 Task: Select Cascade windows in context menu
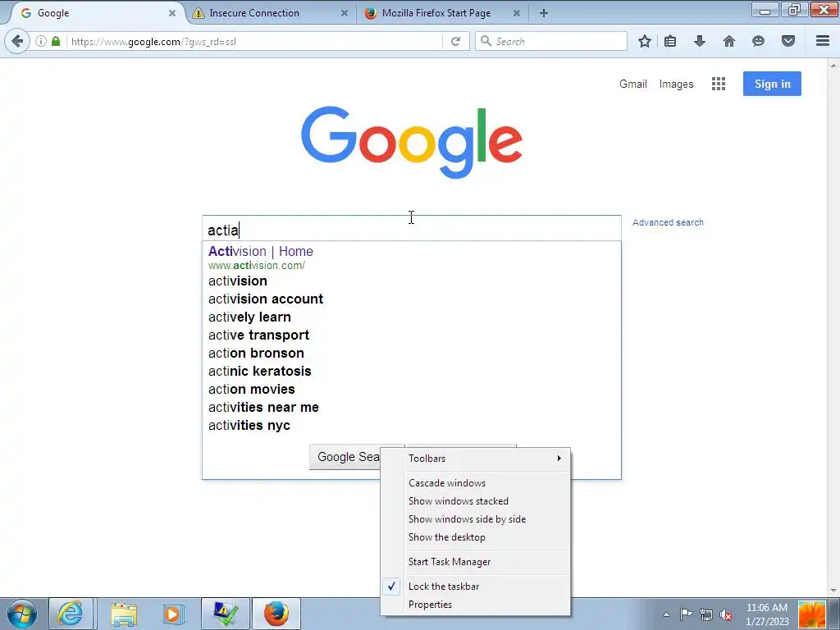(476, 482)
